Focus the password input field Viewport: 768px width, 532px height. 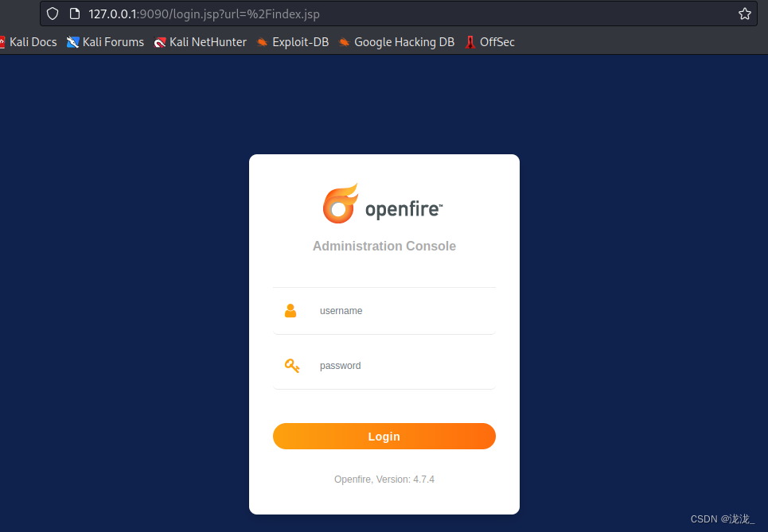384,366
